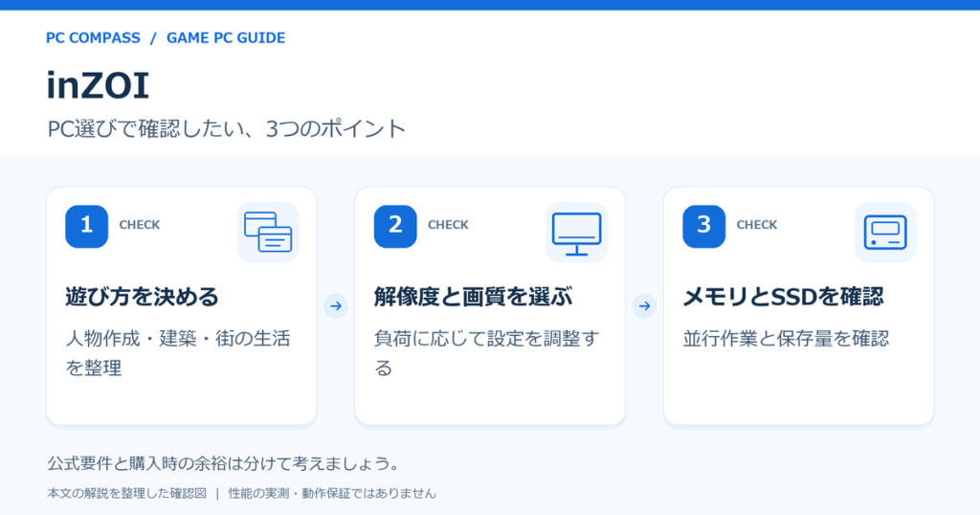Click the number 1 step badge
The image size is (980, 515).
[x=87, y=226]
